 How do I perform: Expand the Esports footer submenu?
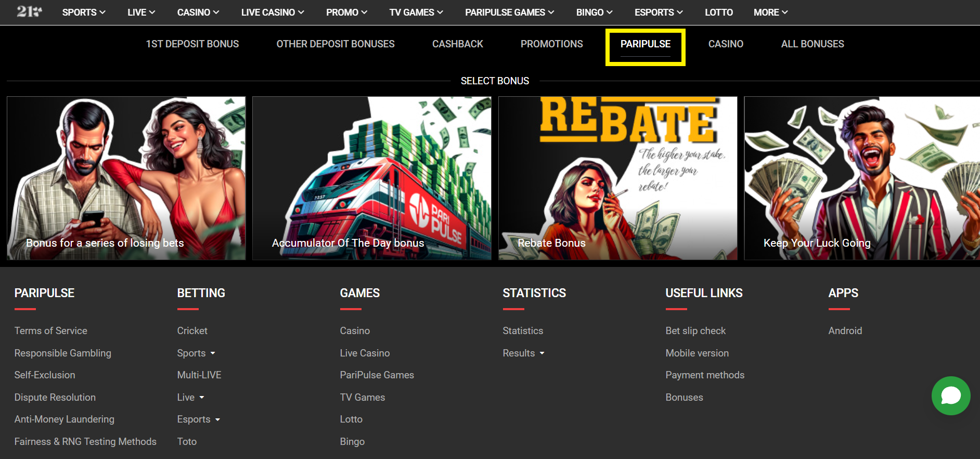click(x=199, y=419)
